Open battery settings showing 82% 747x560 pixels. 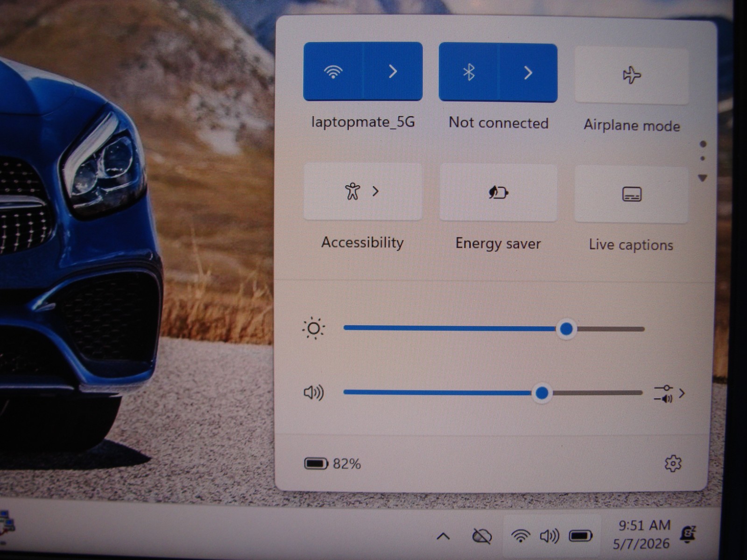tap(332, 464)
